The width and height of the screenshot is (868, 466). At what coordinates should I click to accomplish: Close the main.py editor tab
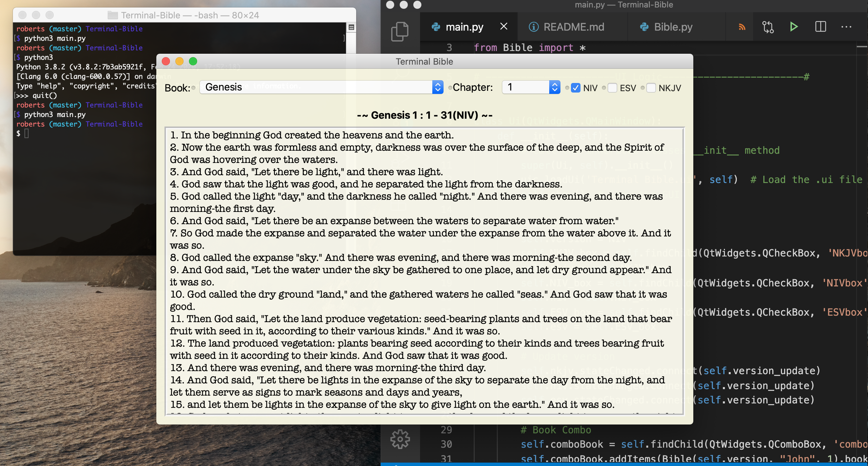click(x=504, y=26)
